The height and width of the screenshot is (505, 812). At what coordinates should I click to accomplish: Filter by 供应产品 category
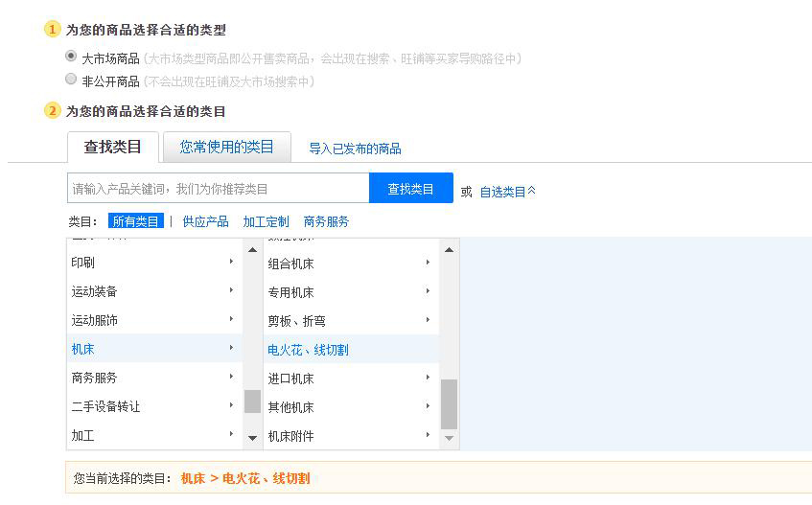click(x=205, y=221)
